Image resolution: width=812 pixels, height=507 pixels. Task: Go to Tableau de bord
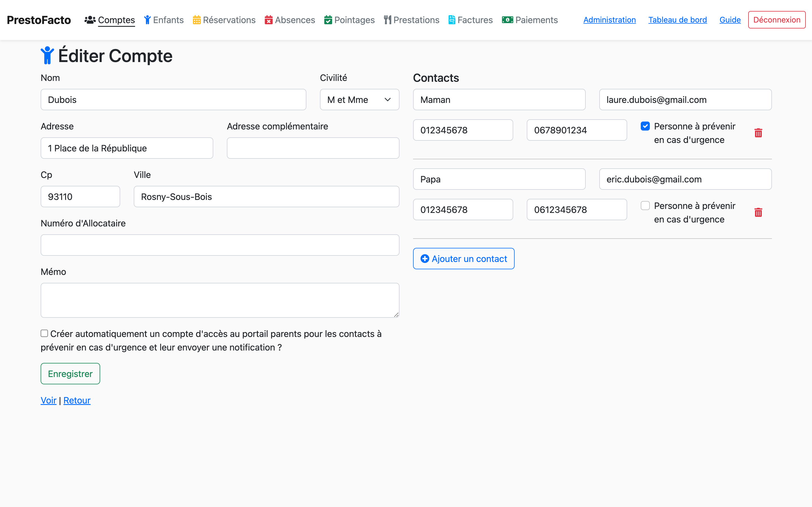[x=677, y=20]
